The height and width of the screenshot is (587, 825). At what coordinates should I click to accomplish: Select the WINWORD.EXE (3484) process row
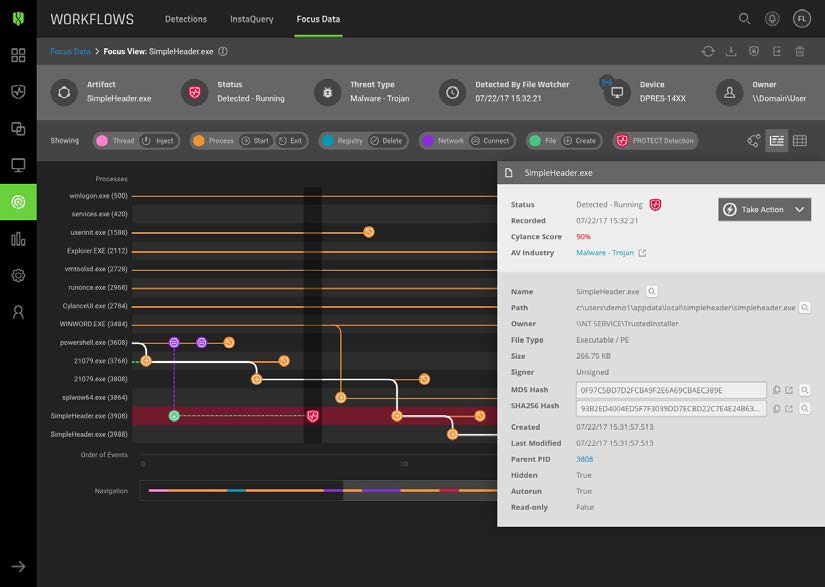pos(94,324)
